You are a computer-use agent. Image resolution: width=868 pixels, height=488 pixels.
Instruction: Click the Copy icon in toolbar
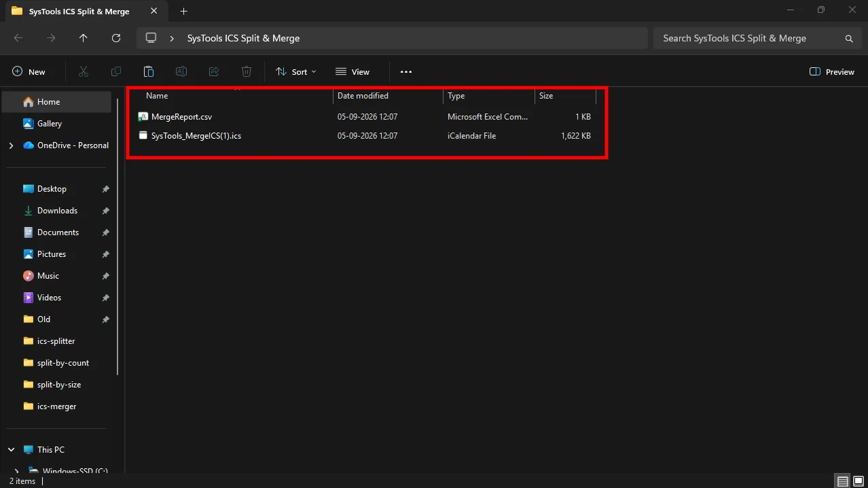point(116,71)
